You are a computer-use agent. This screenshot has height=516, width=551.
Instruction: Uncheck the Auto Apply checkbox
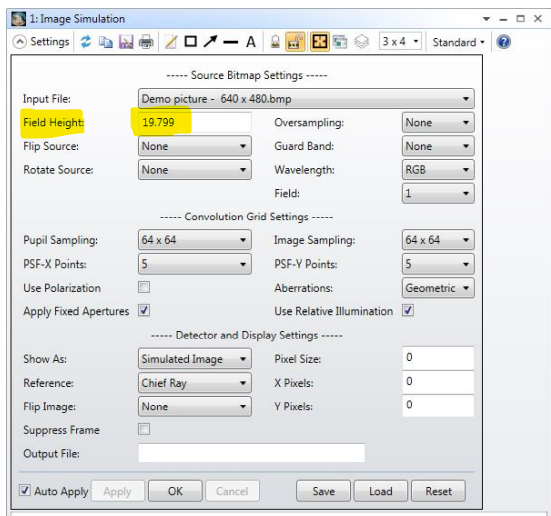[x=25, y=490]
